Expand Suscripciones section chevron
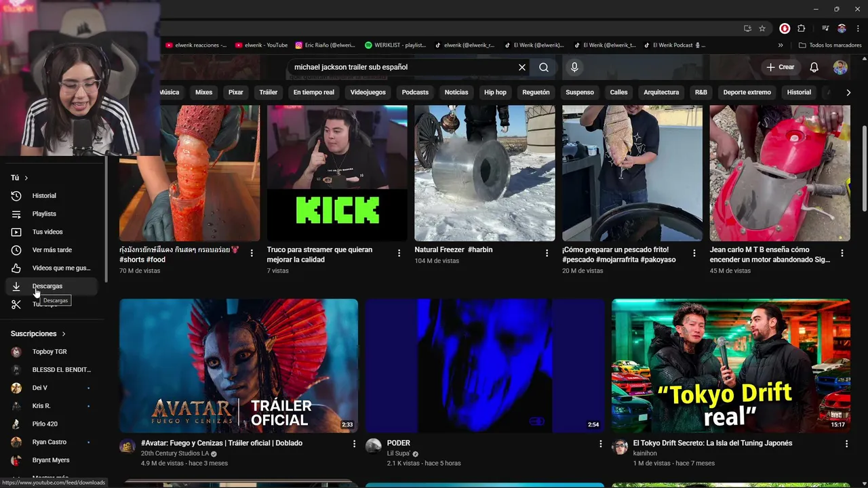The width and height of the screenshot is (868, 488). [64, 333]
